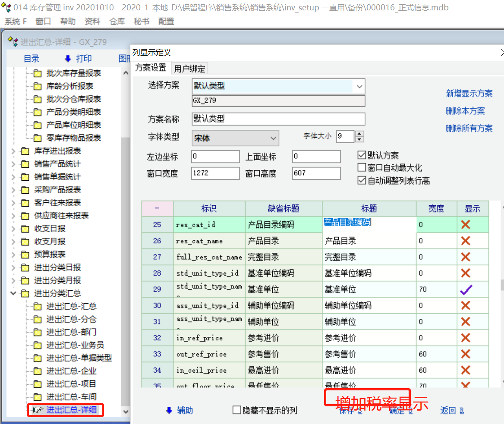This screenshot has height=424, width=504.
Task: Toggle the 默认方案 checkbox
Action: tap(362, 155)
